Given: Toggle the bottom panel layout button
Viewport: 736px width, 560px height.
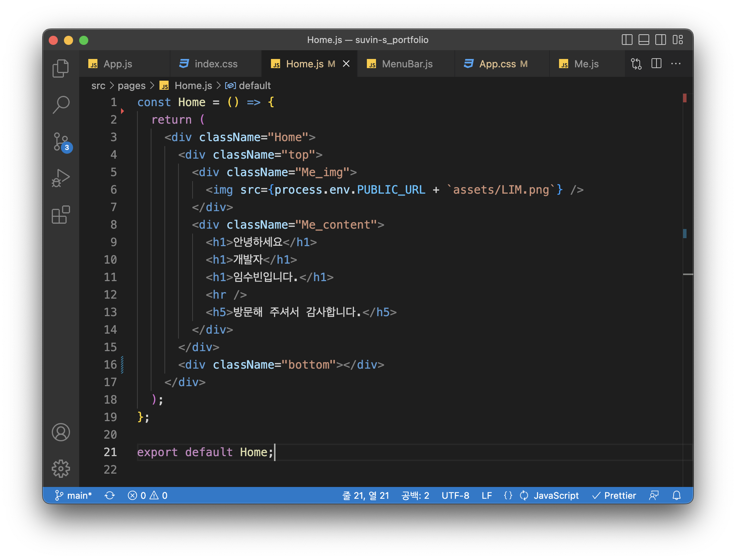Looking at the screenshot, I should pos(644,40).
